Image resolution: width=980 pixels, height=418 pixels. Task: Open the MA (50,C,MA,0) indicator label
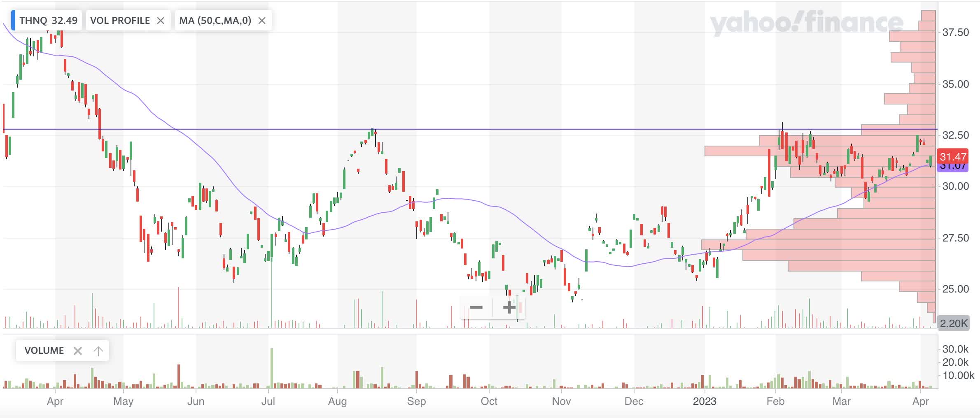[215, 21]
